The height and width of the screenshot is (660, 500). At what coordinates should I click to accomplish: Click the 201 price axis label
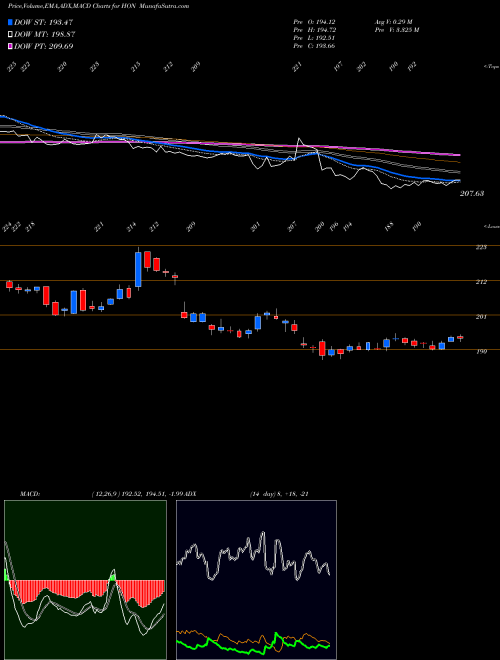[481, 317]
